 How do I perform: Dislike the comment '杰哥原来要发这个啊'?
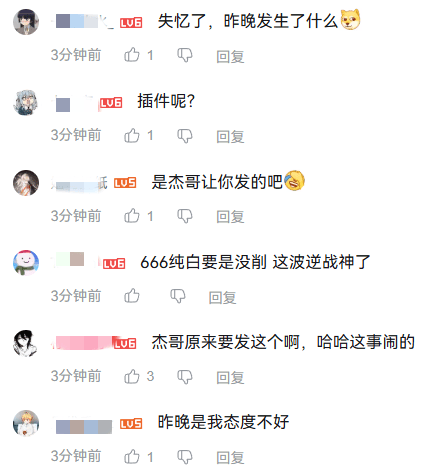click(x=185, y=377)
